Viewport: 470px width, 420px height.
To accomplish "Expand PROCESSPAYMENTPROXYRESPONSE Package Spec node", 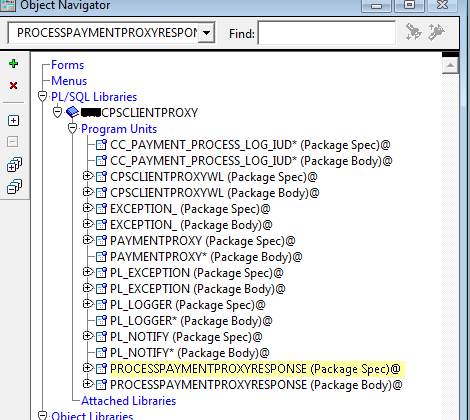I will coord(87,368).
